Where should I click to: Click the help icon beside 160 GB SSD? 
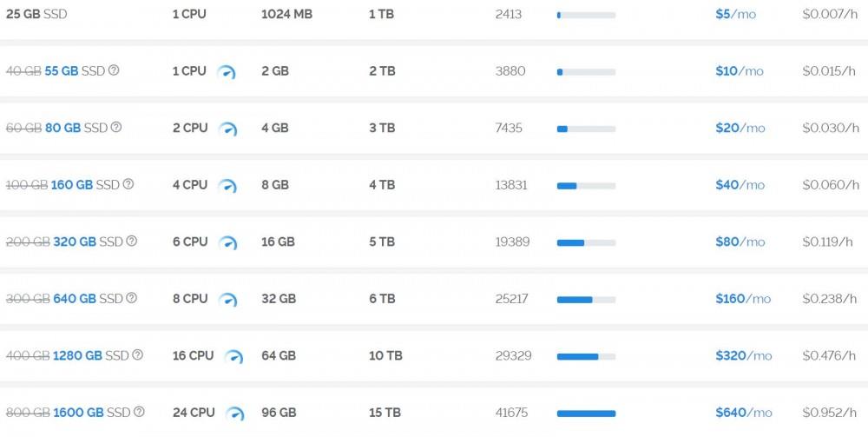click(x=128, y=184)
